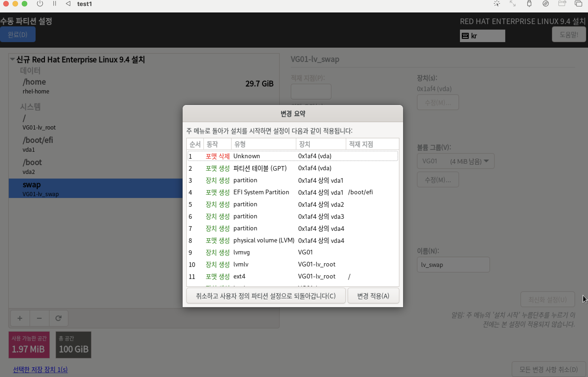Open the VG01 volume group dropdown
Viewport: 588px width, 377px height.
click(x=455, y=161)
